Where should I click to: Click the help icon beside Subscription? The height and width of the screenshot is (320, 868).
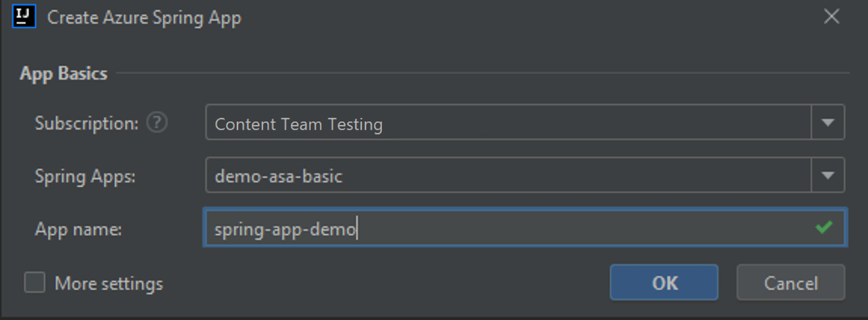pyautogui.click(x=156, y=123)
